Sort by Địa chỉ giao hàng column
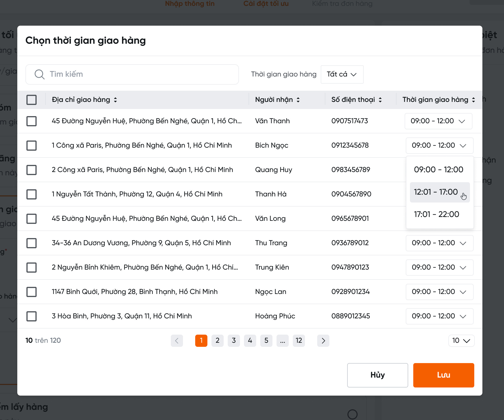Screen dimensions: 504x420 pos(115,100)
